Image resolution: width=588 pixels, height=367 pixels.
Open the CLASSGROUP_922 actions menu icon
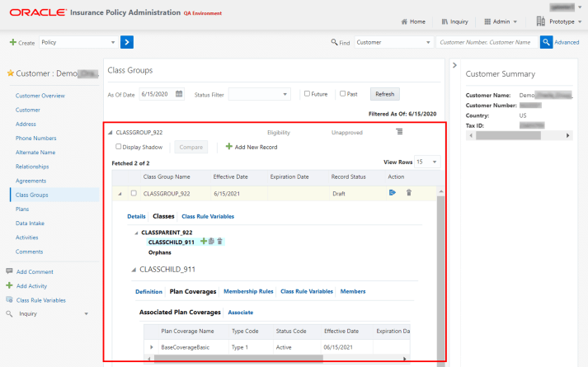click(x=399, y=132)
